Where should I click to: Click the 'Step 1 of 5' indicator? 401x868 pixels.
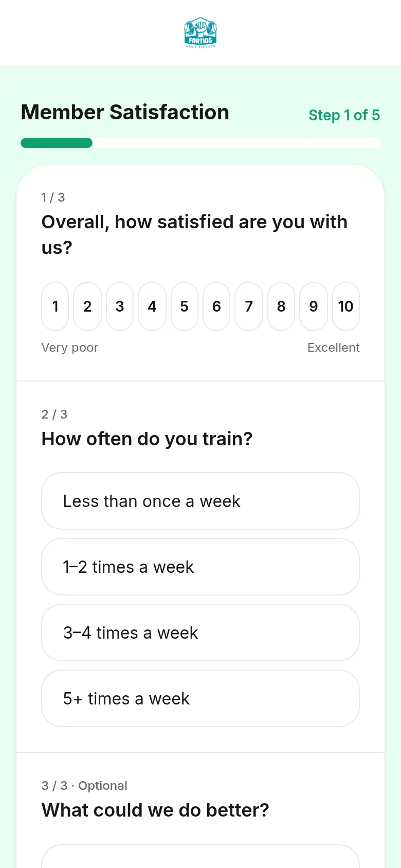pyautogui.click(x=344, y=115)
